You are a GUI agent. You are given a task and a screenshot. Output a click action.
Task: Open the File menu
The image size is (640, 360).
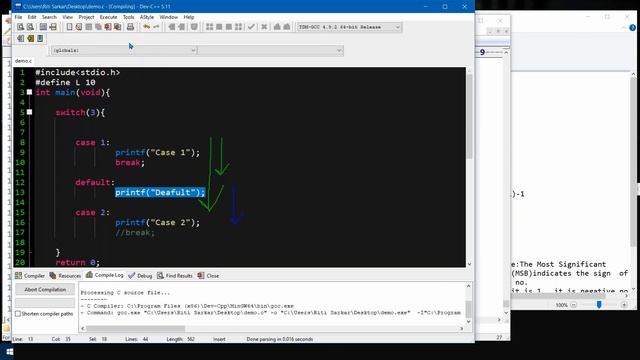pyautogui.click(x=18, y=17)
